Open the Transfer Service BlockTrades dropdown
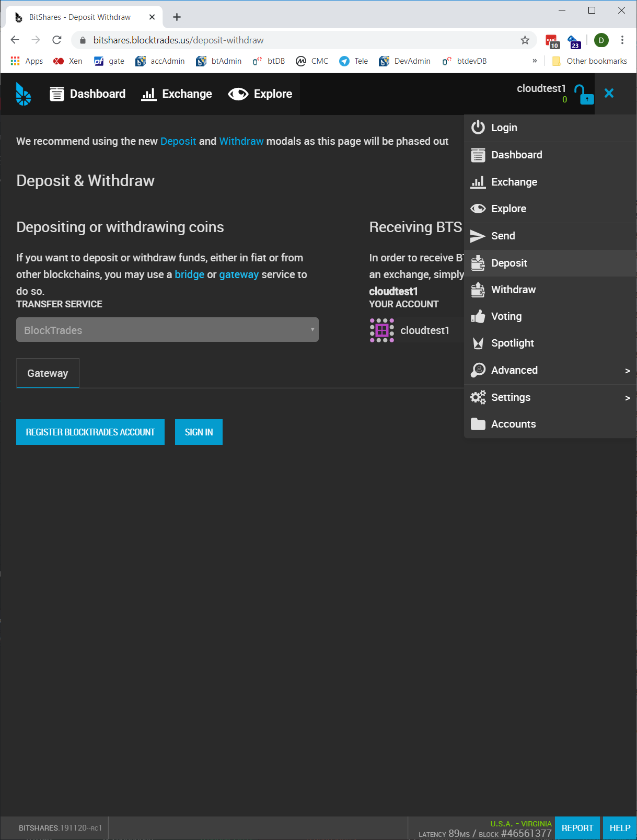Image resolution: width=637 pixels, height=840 pixels. [x=167, y=330]
